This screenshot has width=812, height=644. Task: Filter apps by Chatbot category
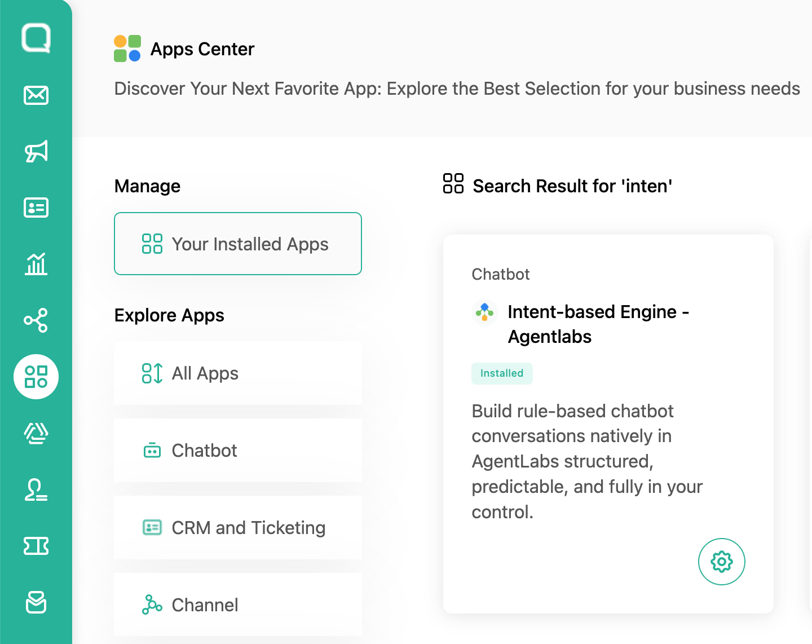238,451
